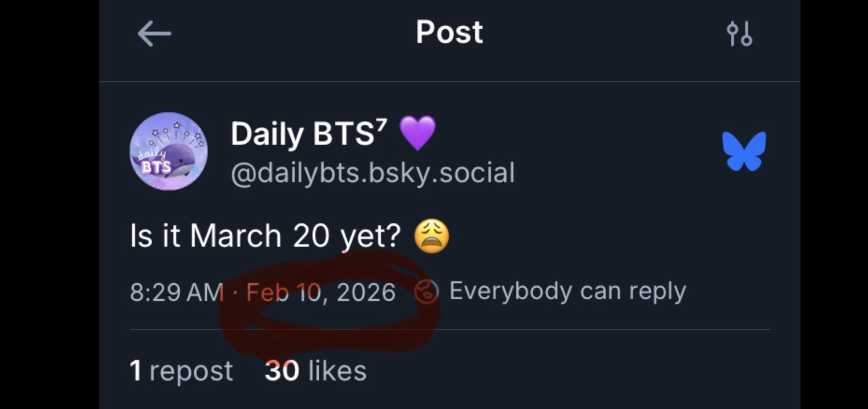Open the Daily BTS whale avatar
This screenshot has height=409, width=868.
(x=168, y=151)
